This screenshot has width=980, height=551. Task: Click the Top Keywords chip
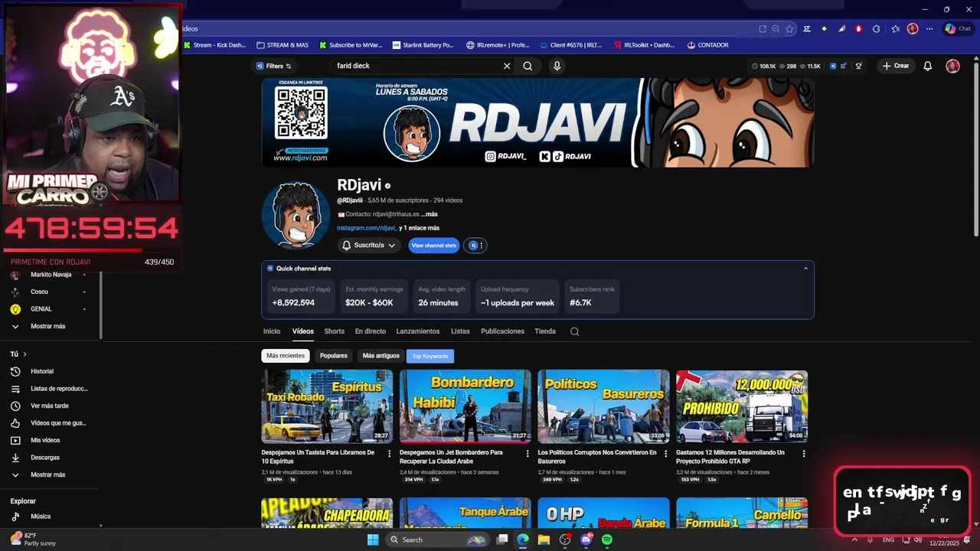coord(430,356)
